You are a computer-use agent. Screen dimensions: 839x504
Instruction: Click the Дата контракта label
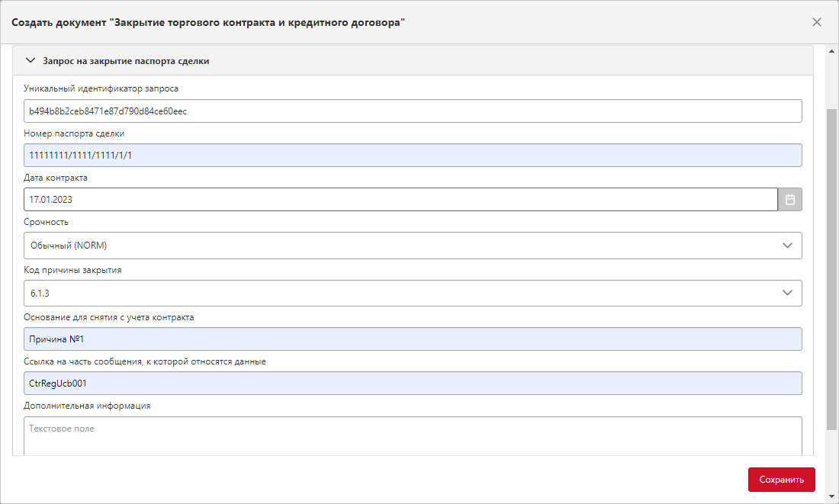coord(55,178)
